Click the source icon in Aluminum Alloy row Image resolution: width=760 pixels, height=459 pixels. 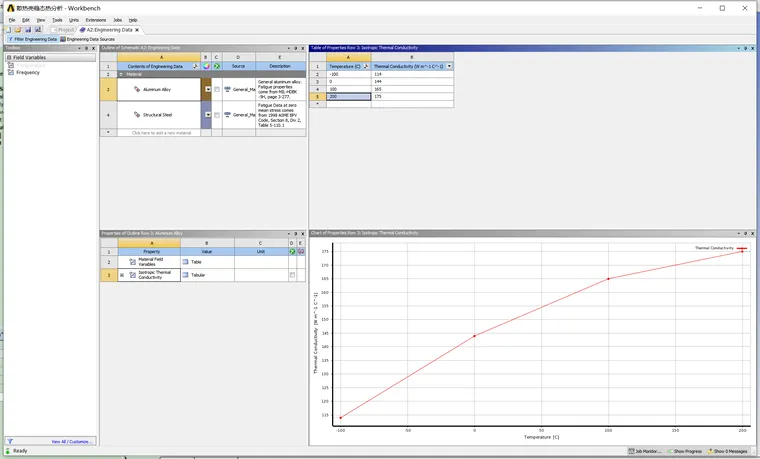click(227, 89)
